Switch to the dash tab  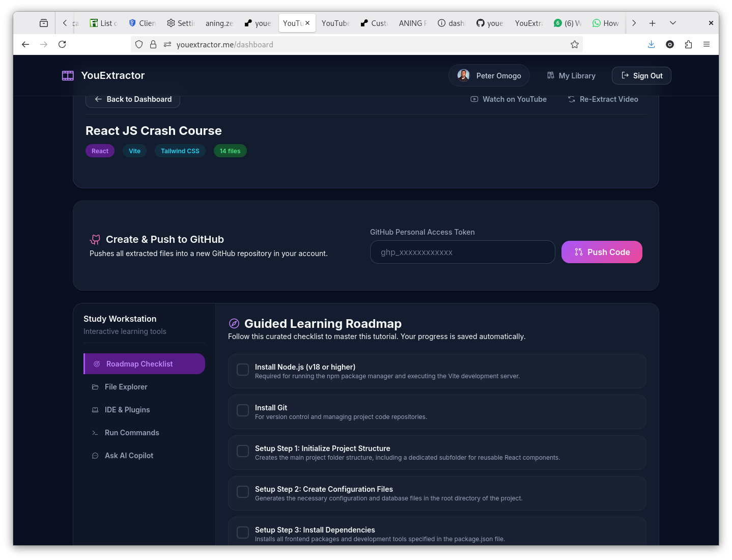click(x=452, y=23)
